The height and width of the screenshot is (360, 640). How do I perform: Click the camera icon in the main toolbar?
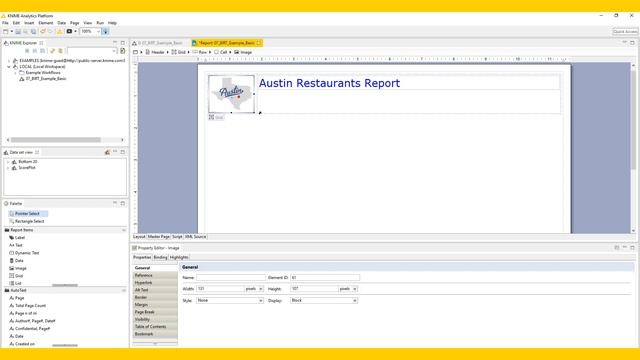tap(69, 31)
